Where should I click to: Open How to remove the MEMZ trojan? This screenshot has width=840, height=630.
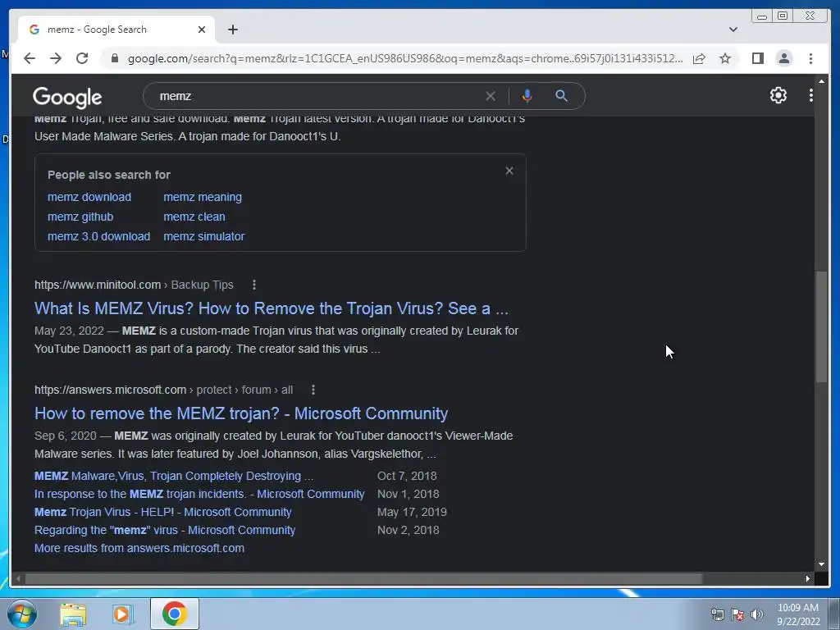241,413
